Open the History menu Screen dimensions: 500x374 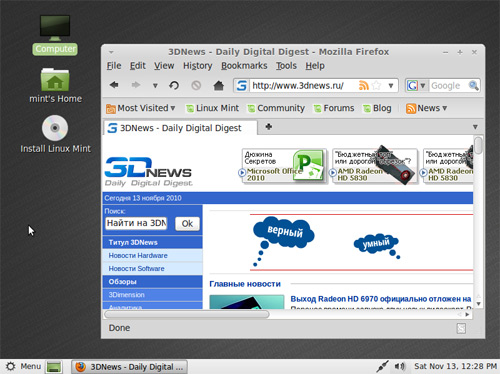tap(198, 66)
